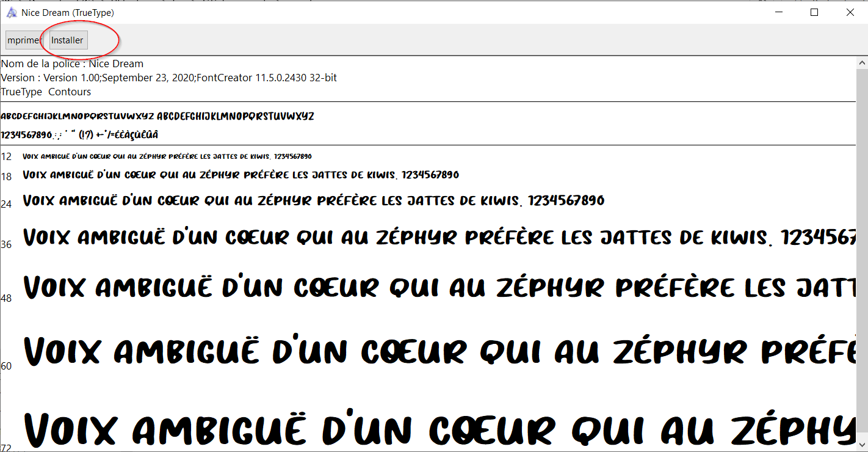Screen dimensions: 868x452
Task: Click the digits and symbols sample line
Action: point(79,134)
